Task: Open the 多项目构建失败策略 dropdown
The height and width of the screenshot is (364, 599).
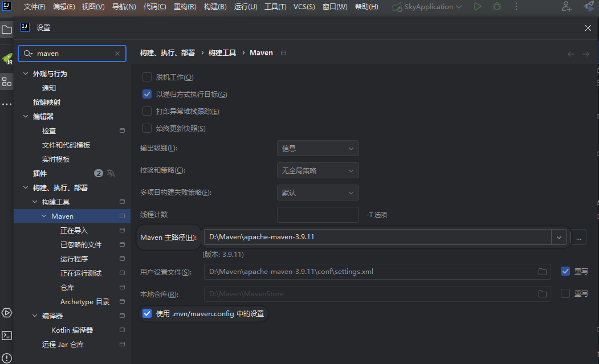Action: point(318,193)
